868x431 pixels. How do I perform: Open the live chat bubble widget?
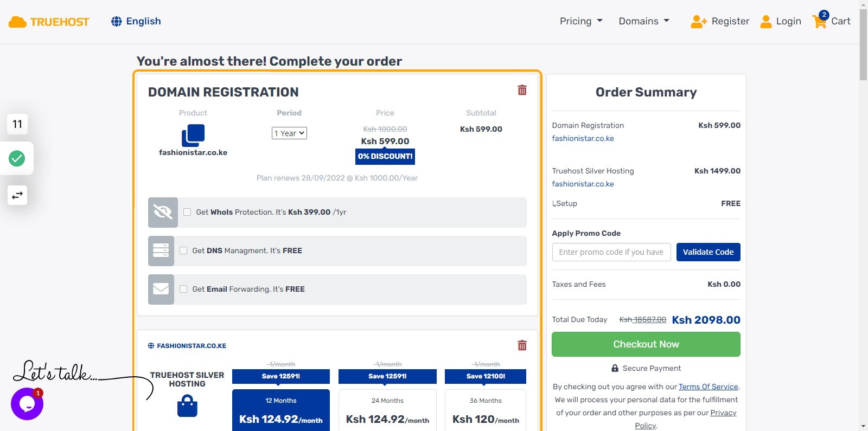27,404
